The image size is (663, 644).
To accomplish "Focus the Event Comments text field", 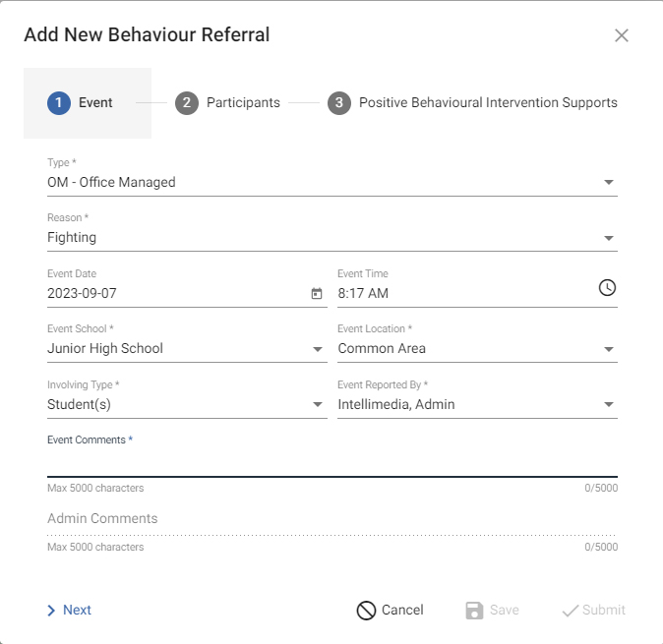I will (331, 462).
